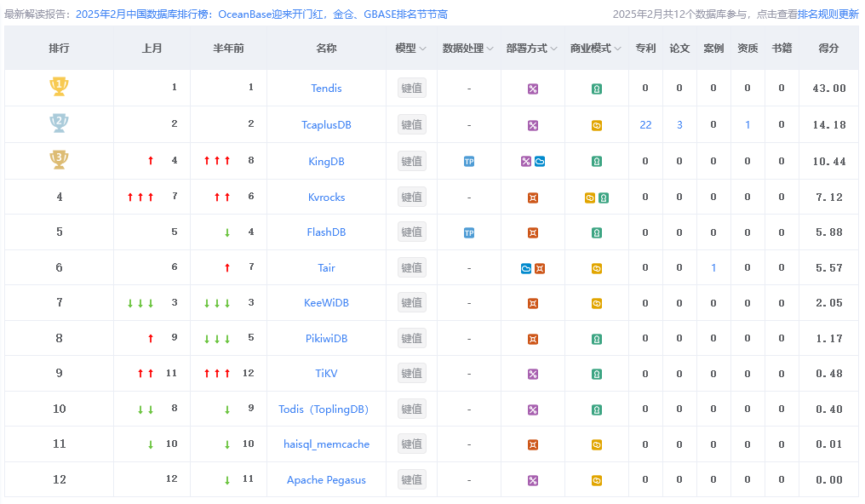865x504 pixels.
Task: Open the latest report link about OceanBase
Action: tap(261, 14)
